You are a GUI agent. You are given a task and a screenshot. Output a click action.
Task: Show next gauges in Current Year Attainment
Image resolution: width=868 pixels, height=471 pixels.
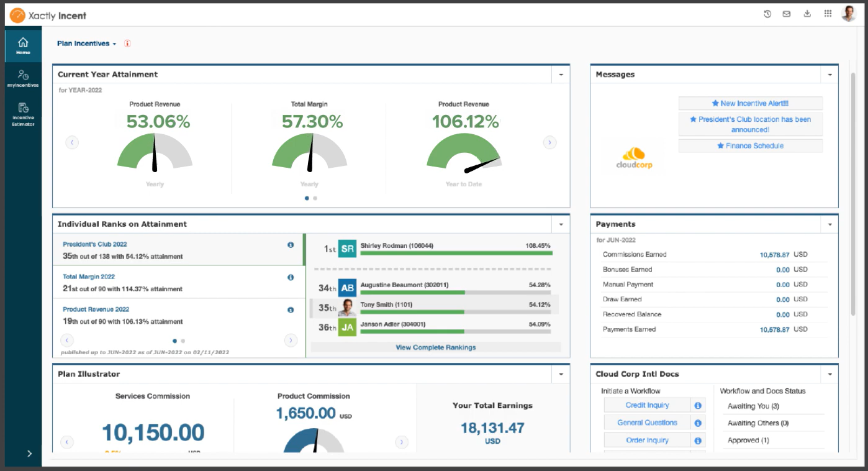(549, 142)
